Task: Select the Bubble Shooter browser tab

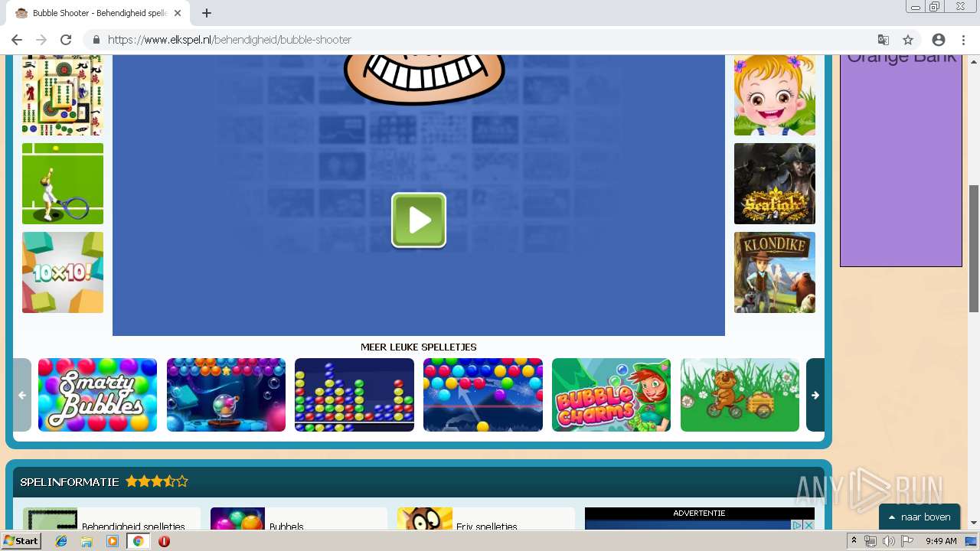Action: [100, 13]
